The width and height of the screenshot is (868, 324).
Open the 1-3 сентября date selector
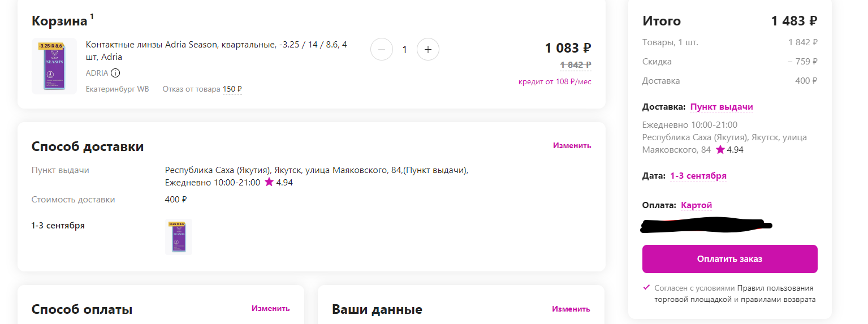pyautogui.click(x=698, y=176)
